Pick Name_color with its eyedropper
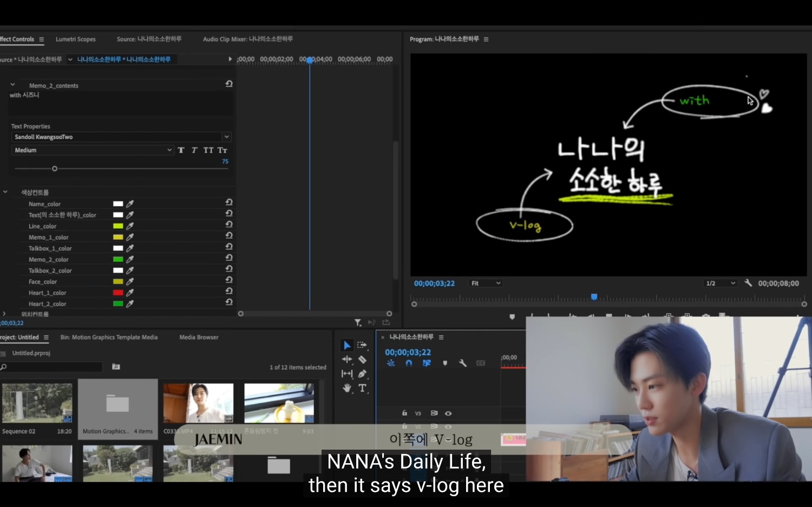Screen dimensions: 812x507 [130, 204]
